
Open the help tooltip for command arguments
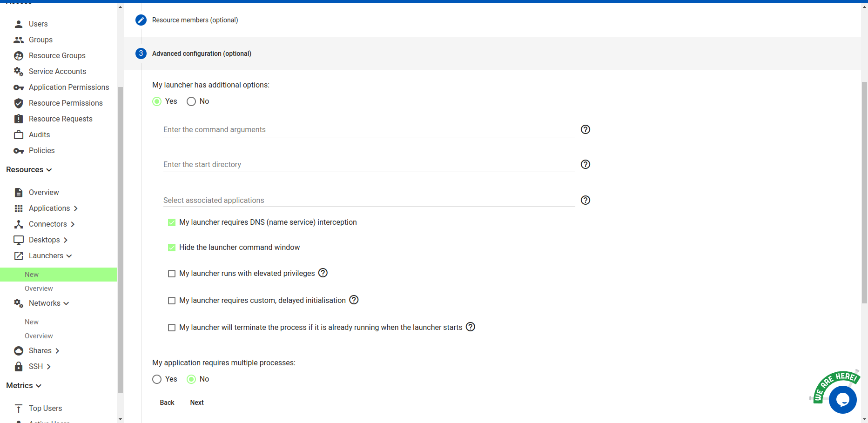tap(585, 129)
